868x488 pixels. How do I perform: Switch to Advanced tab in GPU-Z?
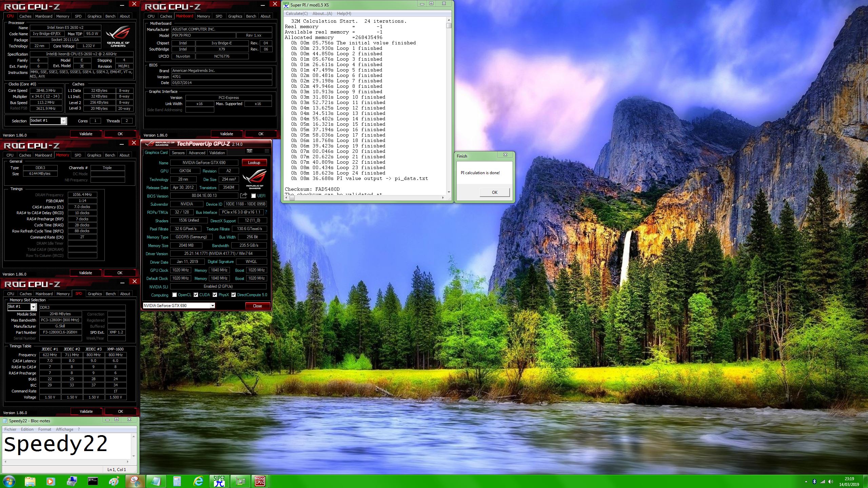click(x=197, y=153)
